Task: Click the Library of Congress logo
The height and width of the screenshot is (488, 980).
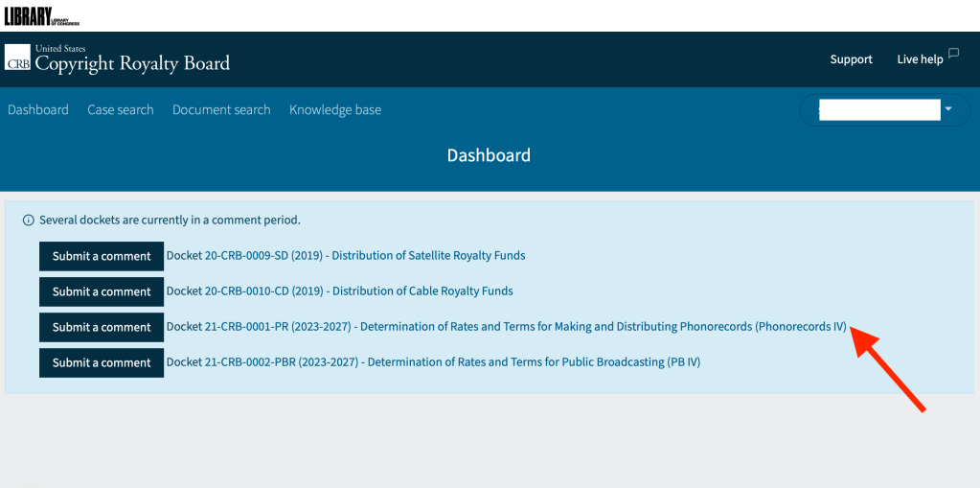Action: click(x=42, y=15)
